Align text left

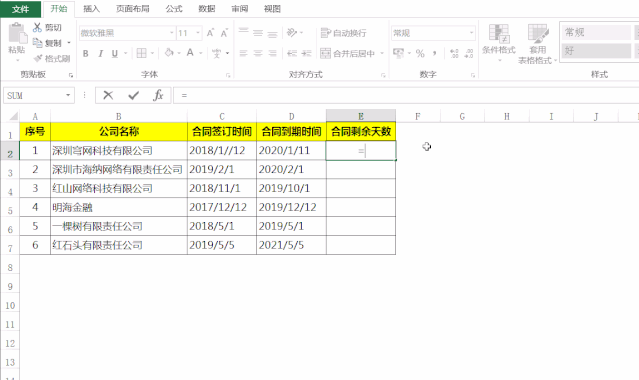(243, 53)
